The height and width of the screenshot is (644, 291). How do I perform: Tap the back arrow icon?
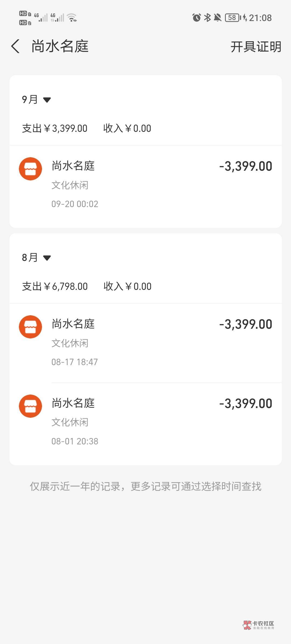pyautogui.click(x=16, y=46)
